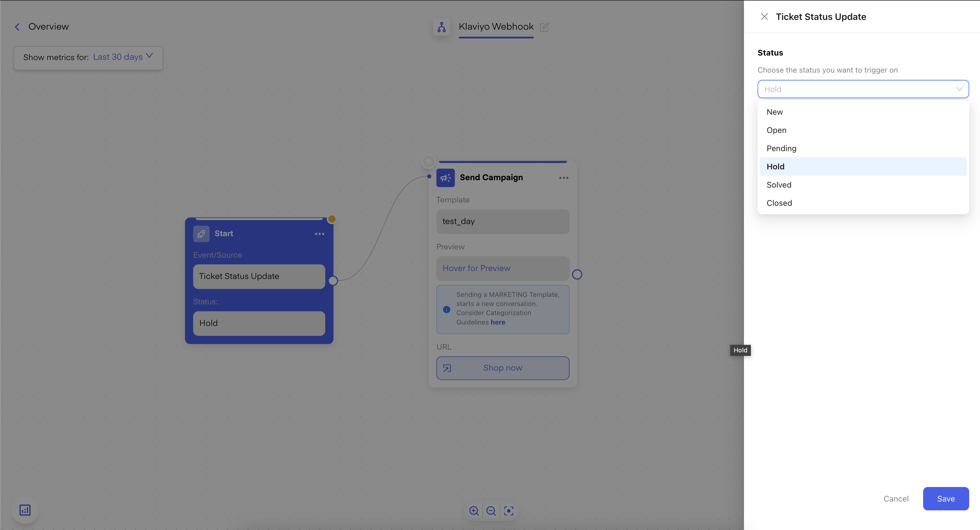Save the ticket status settings
The height and width of the screenshot is (530, 980).
click(945, 498)
